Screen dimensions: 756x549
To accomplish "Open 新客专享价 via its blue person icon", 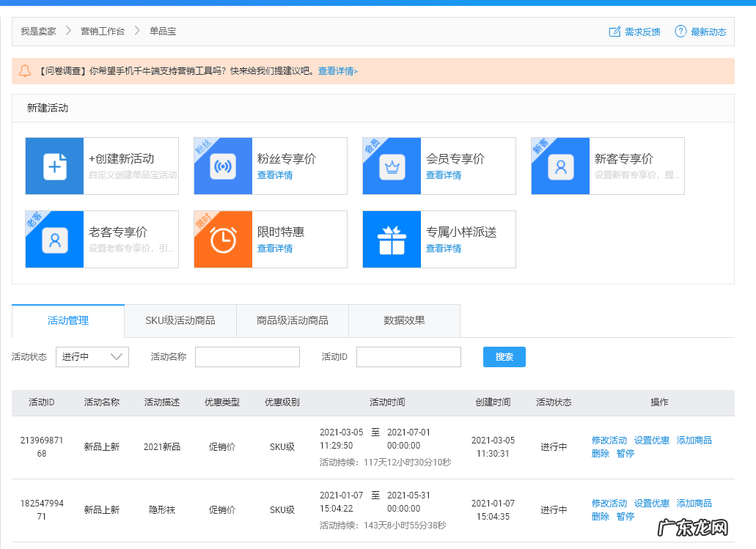I will click(560, 166).
